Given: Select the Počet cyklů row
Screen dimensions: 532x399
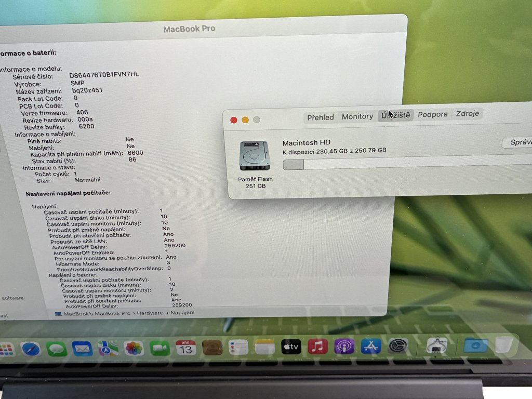Looking at the screenshot, I should coord(56,174).
